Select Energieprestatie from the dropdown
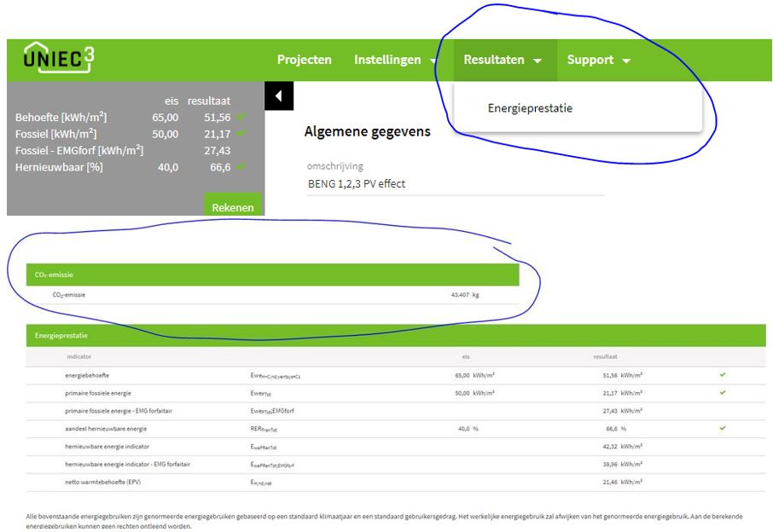This screenshot has height=532, width=773. click(530, 108)
